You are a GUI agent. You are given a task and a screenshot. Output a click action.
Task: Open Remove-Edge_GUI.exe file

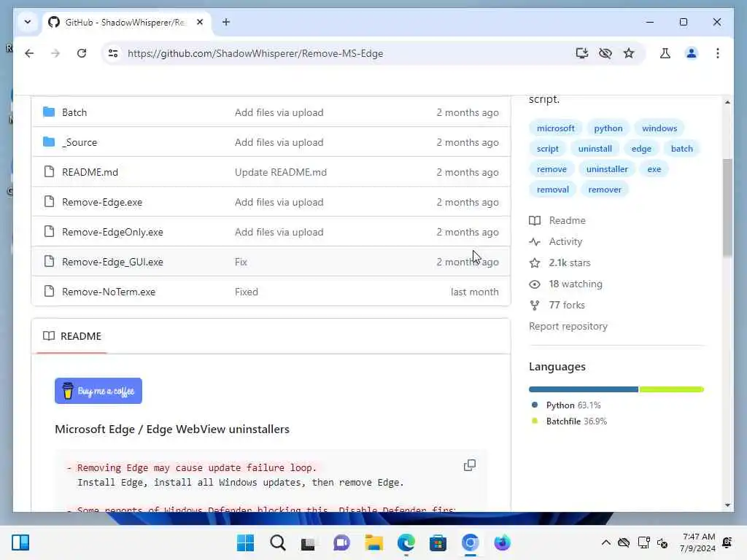point(112,262)
